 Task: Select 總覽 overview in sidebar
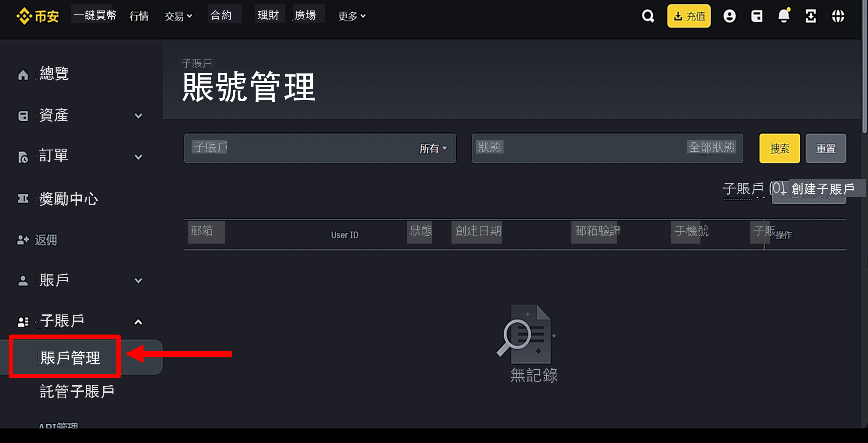tap(54, 73)
